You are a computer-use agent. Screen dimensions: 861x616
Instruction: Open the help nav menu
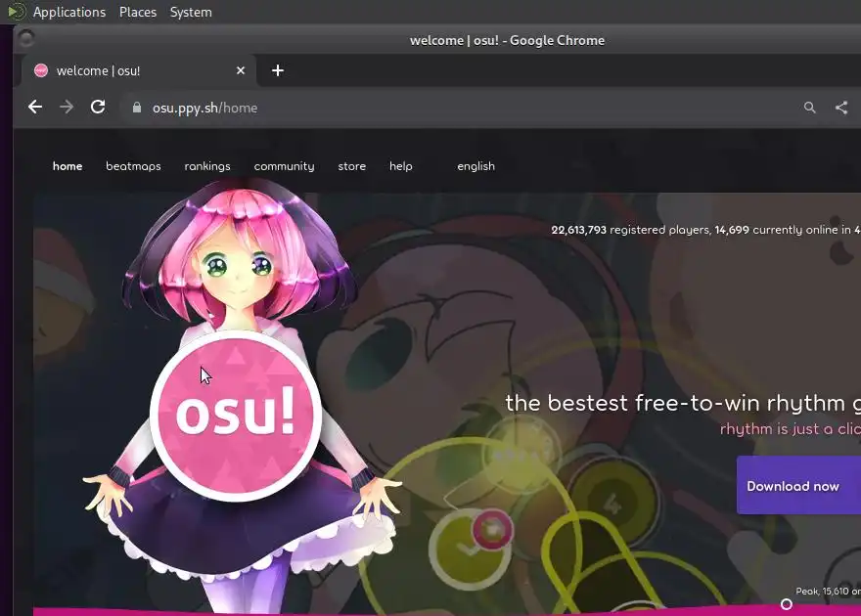point(401,166)
